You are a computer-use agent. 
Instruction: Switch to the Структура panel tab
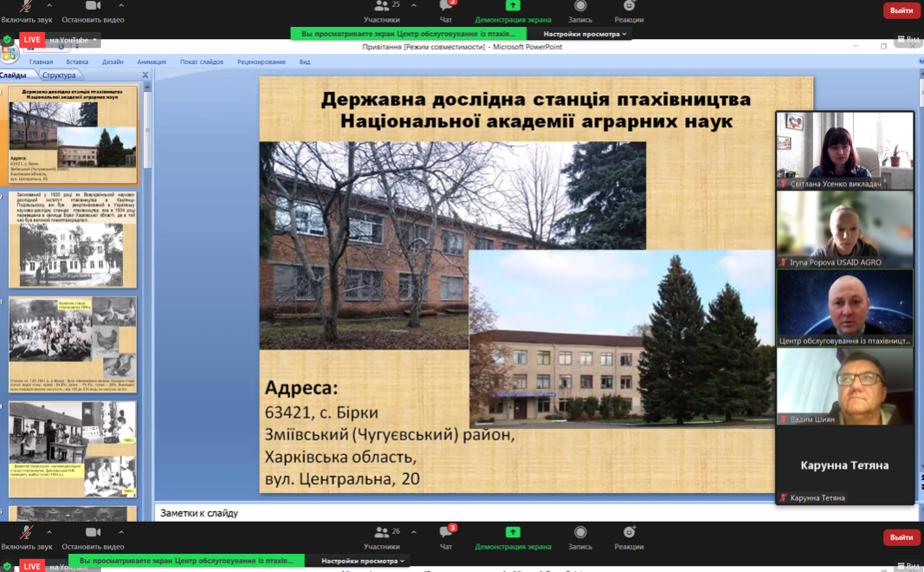click(x=59, y=75)
